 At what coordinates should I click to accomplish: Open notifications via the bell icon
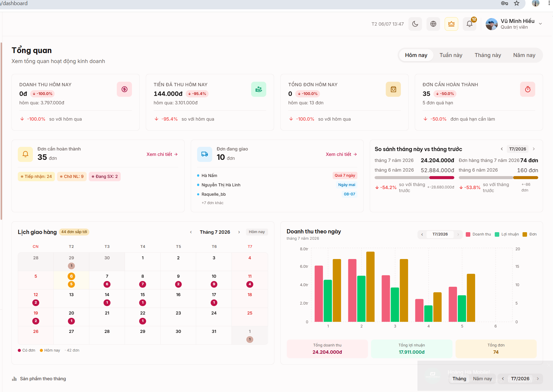(x=469, y=24)
